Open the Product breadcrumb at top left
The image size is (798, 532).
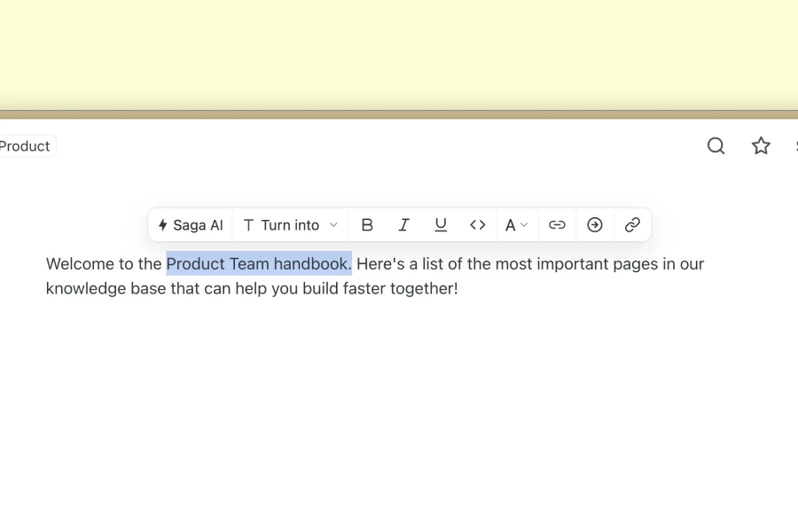[x=24, y=145]
